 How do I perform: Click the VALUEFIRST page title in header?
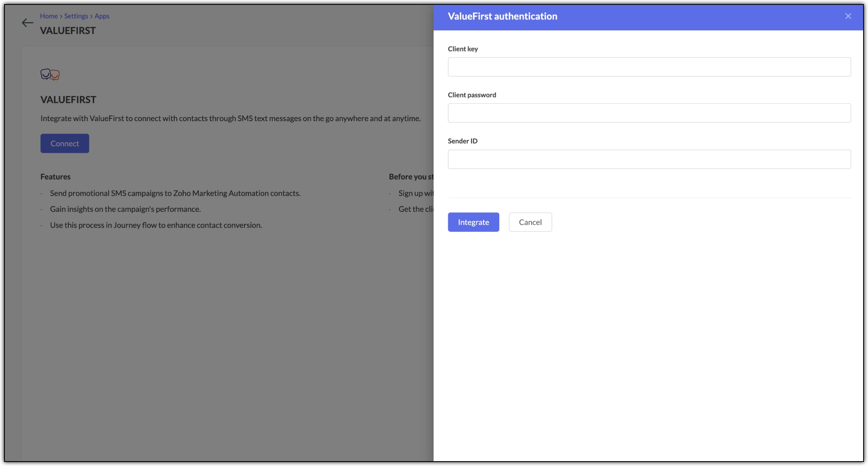point(68,31)
